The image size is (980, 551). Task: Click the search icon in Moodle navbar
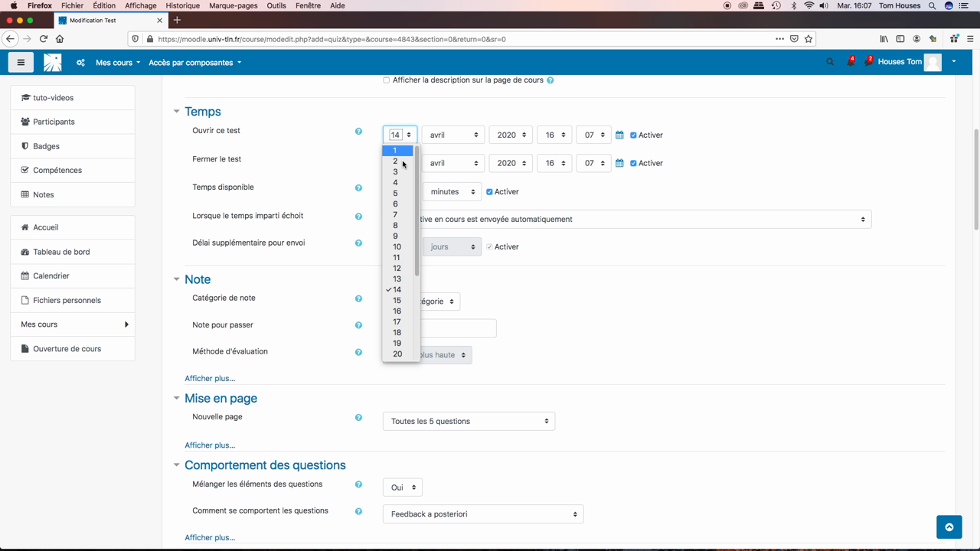click(830, 62)
